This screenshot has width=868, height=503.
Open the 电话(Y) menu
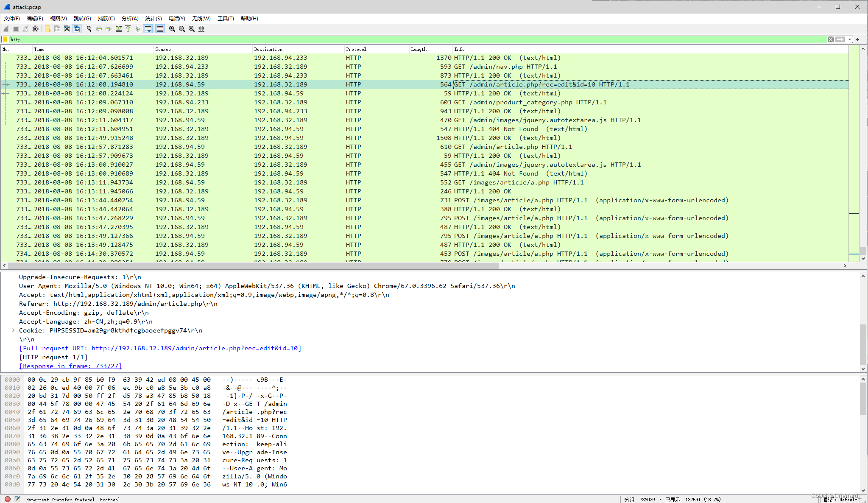tap(177, 19)
